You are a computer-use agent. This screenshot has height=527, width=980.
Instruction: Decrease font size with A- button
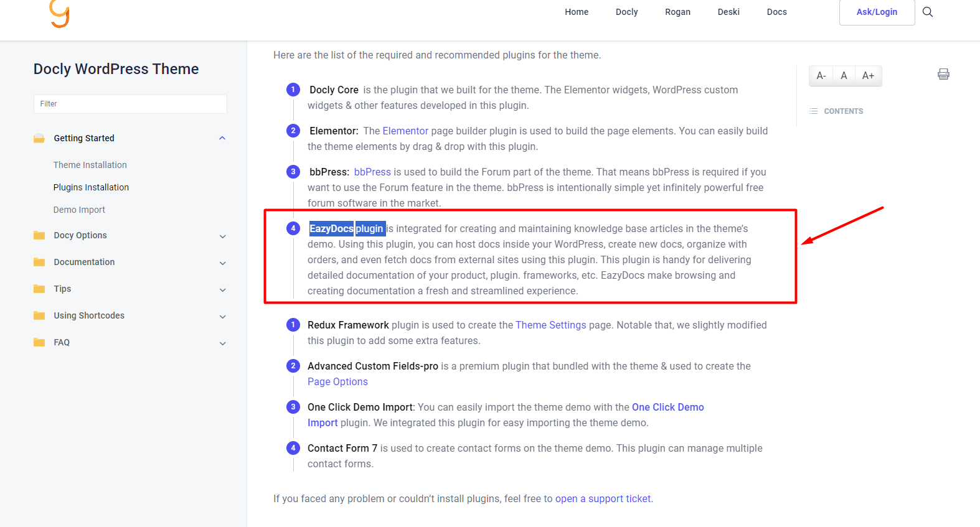821,76
